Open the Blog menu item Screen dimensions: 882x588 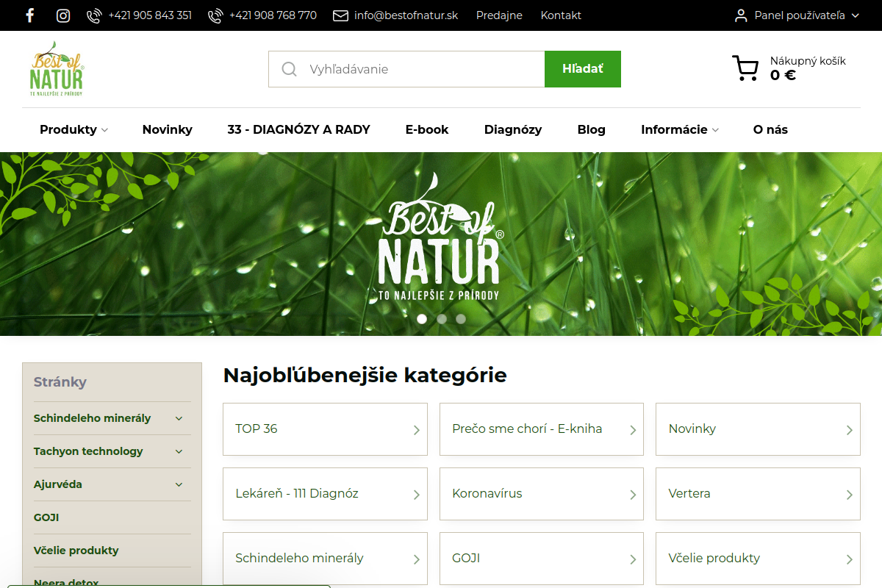(592, 129)
